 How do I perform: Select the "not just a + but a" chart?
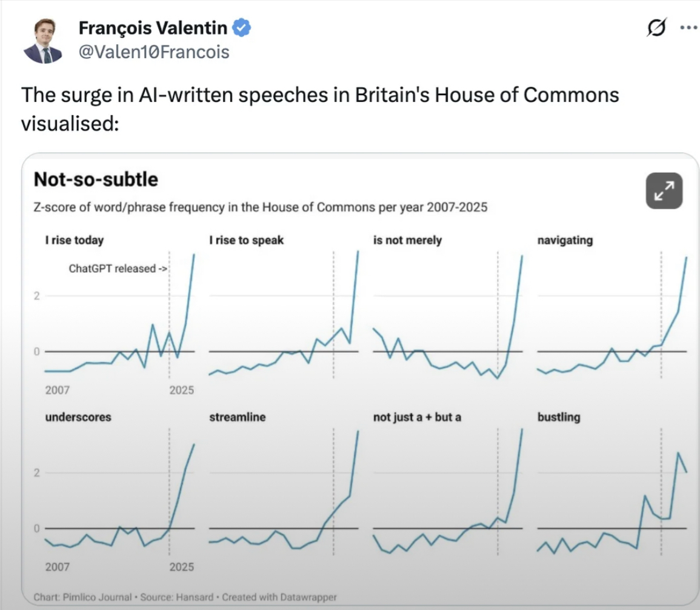[x=448, y=491]
